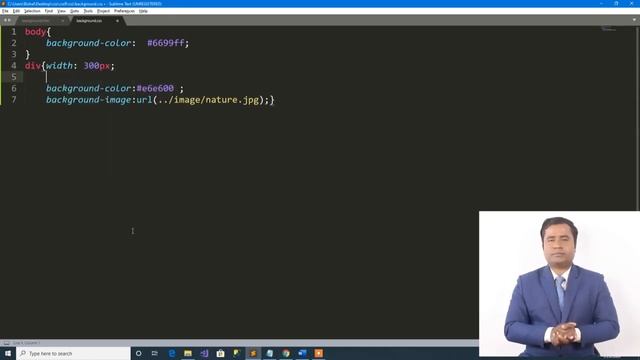Open the Find menu
640x360 pixels.
[x=49, y=11]
